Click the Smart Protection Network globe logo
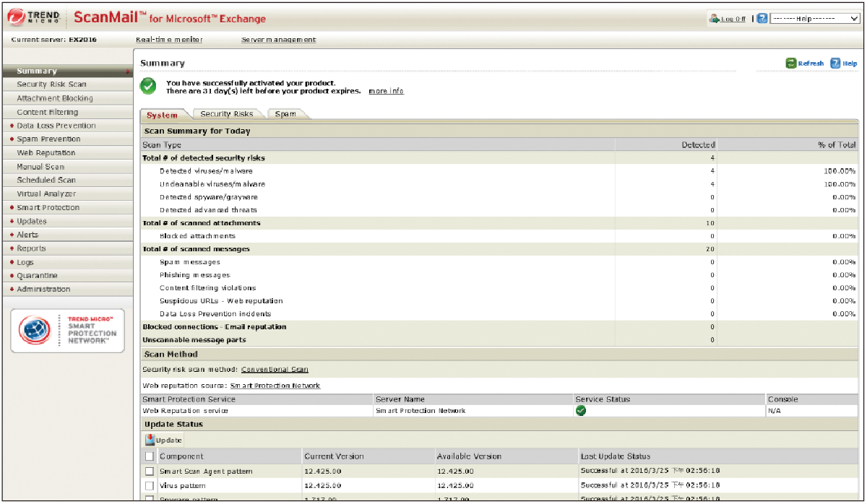The width and height of the screenshot is (867, 504). [34, 331]
